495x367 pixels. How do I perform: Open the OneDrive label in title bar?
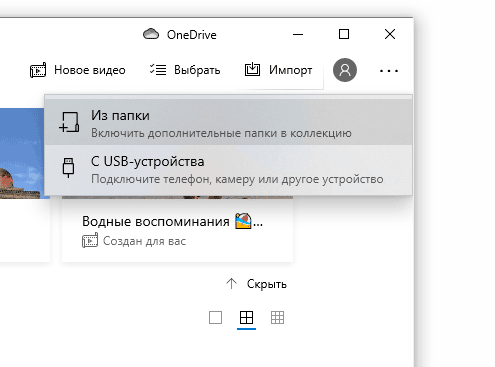[192, 35]
